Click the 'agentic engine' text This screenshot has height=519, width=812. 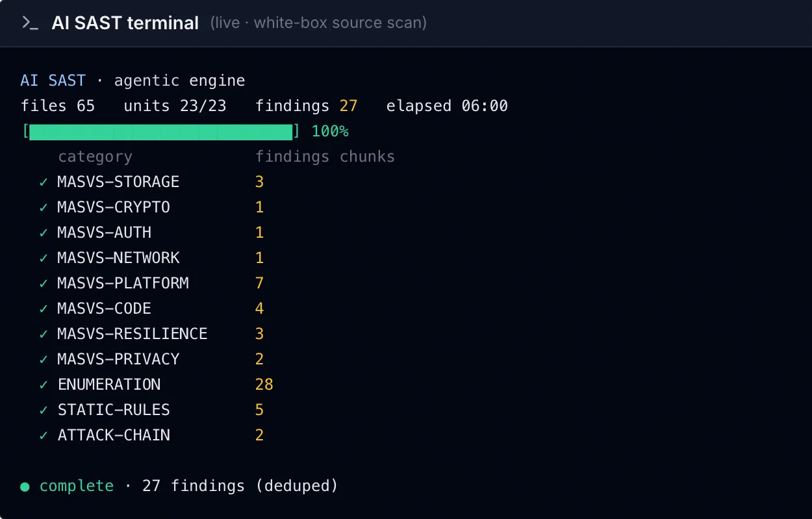[x=180, y=81]
